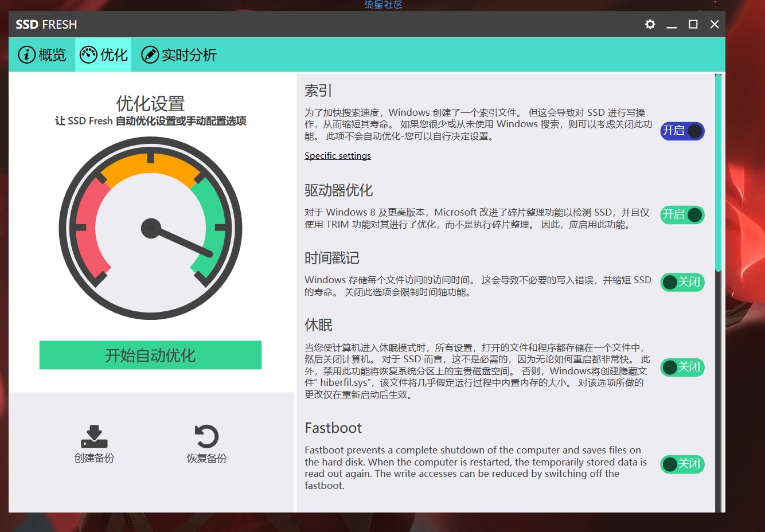765x532 pixels.
Task: Click the 休眠 section heading
Action: [x=318, y=325]
